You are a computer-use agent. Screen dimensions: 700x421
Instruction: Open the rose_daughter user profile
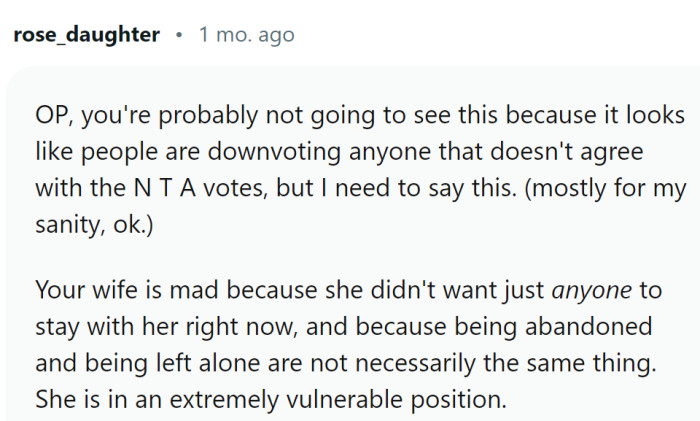point(87,35)
